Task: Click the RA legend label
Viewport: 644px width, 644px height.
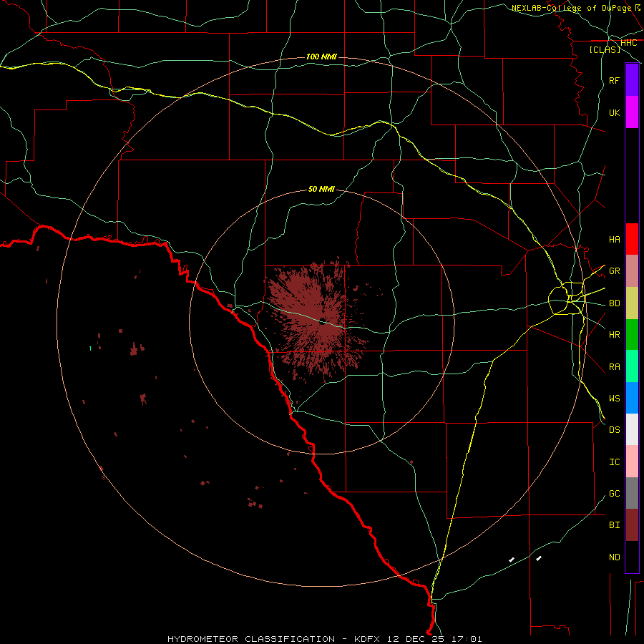Action: click(x=614, y=367)
